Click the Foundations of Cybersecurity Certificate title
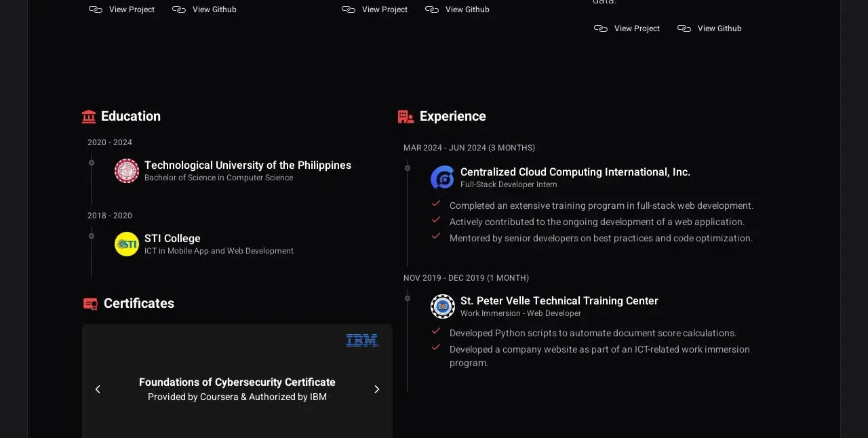Viewport: 868px width, 438px height. 237,382
